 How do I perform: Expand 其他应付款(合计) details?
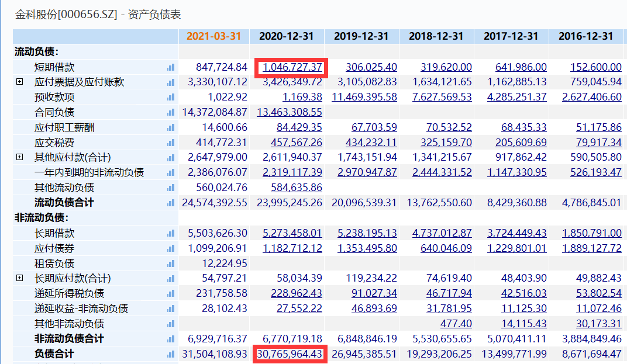[x=19, y=157]
